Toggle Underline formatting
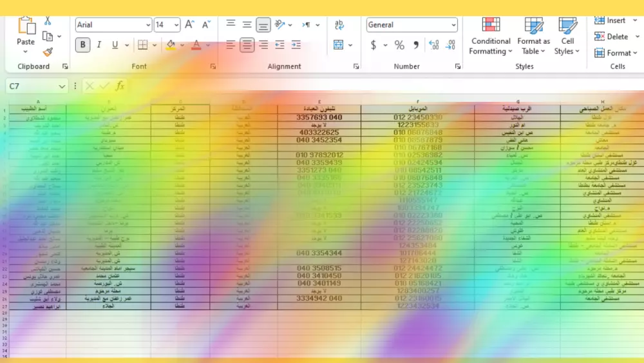 115,44
